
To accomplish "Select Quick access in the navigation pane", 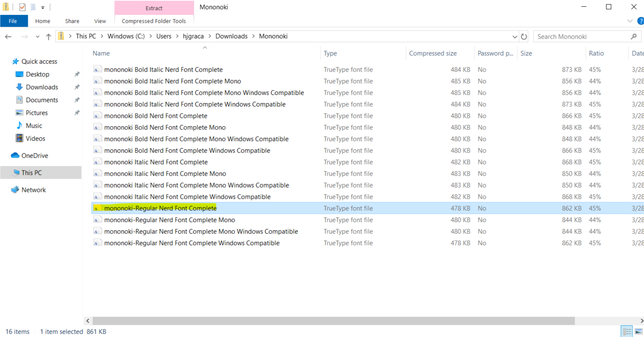I will coord(39,61).
